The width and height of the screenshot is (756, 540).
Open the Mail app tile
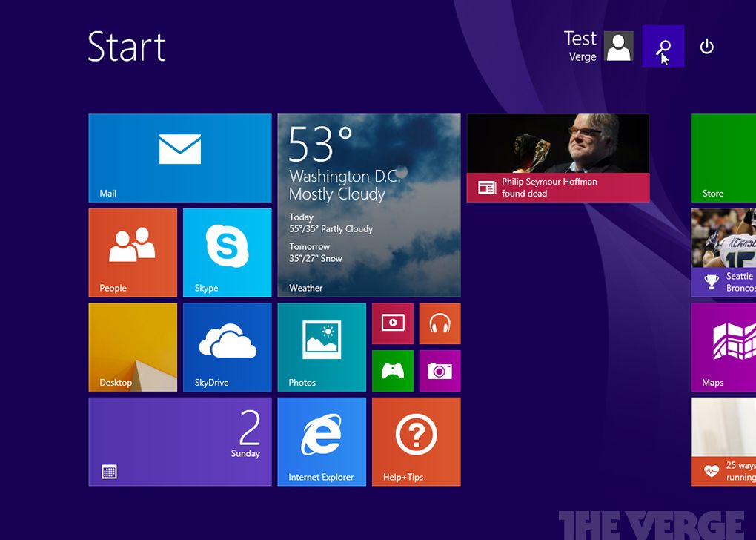[179, 157]
